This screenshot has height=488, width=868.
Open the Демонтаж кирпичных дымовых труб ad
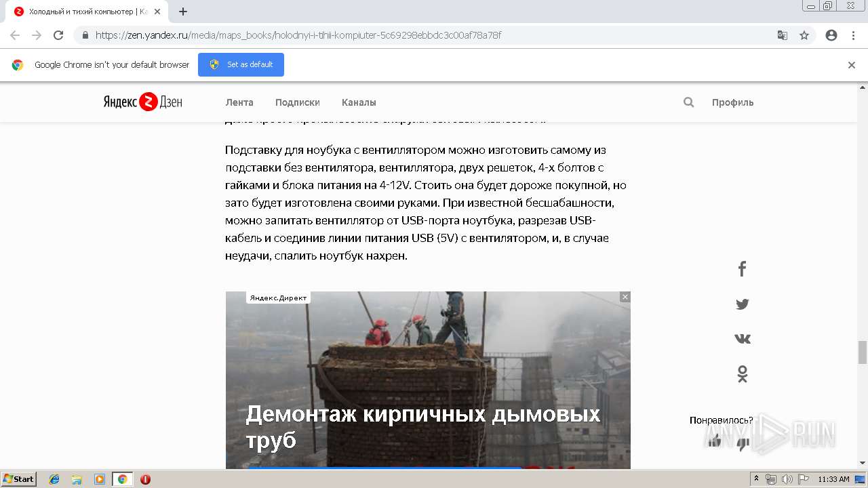428,380
